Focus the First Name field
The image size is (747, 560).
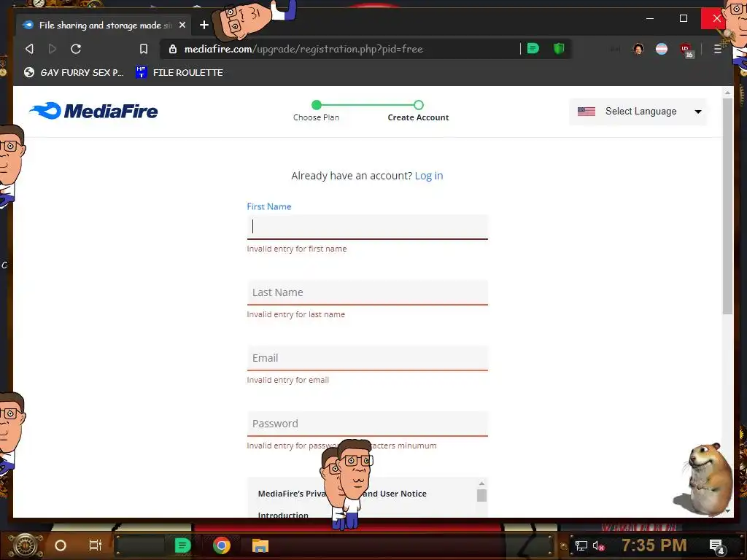(x=368, y=227)
